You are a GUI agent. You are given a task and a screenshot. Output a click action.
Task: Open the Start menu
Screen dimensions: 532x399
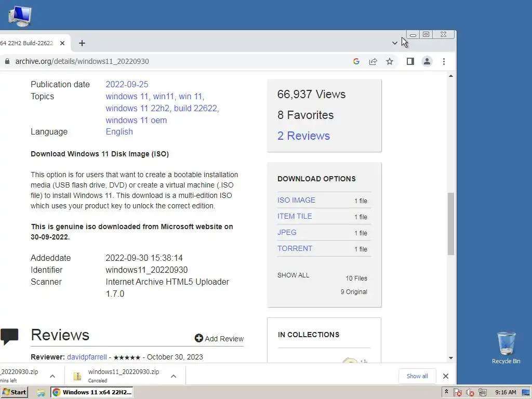click(14, 392)
